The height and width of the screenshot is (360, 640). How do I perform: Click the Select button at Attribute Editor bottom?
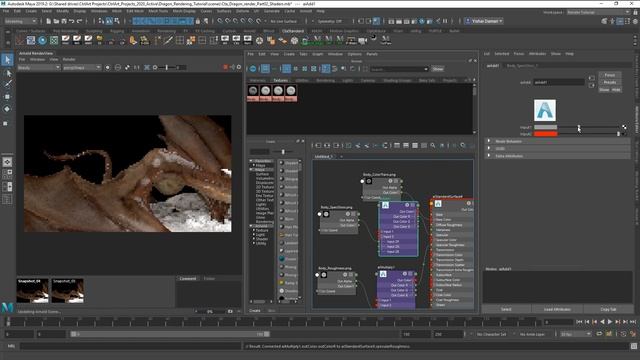click(506, 309)
